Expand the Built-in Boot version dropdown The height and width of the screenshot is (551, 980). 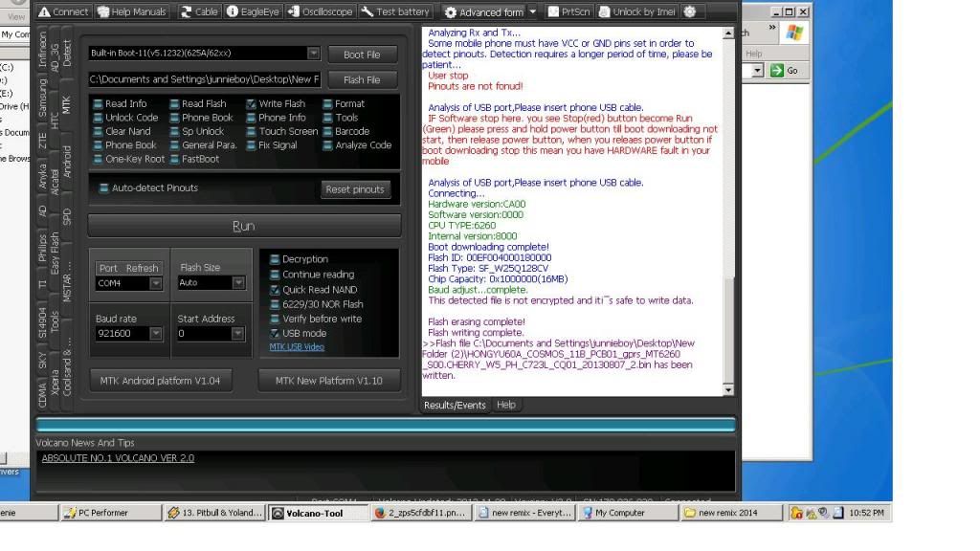pos(313,54)
